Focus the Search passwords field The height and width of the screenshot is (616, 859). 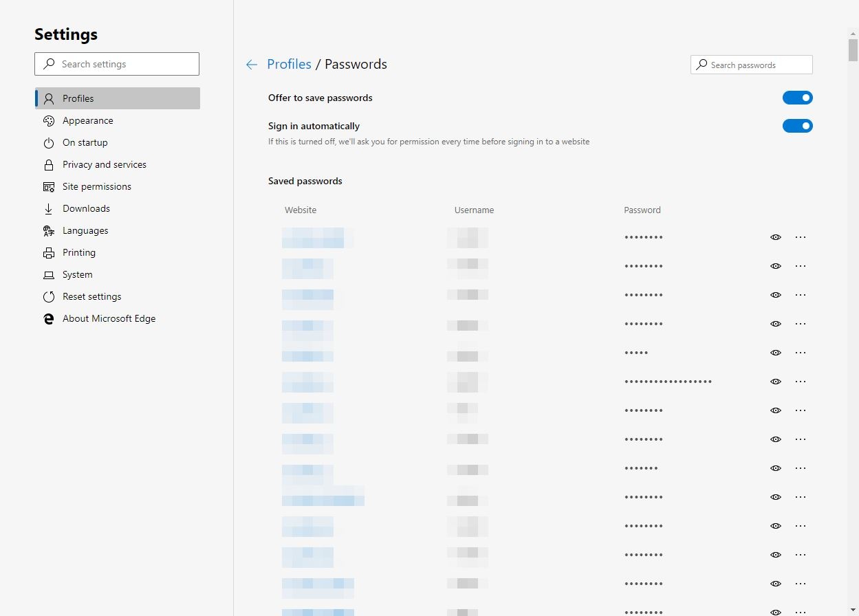(x=752, y=65)
